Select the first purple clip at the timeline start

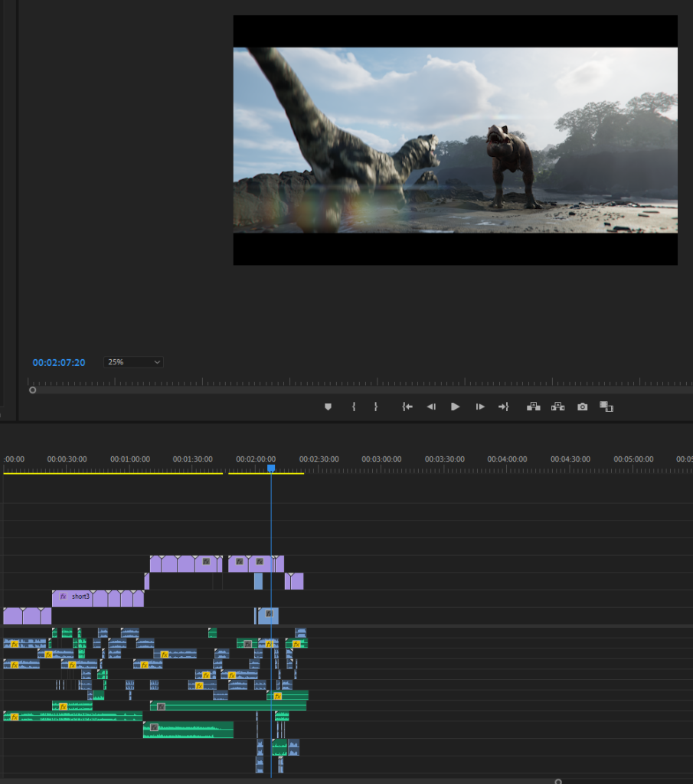(12, 616)
